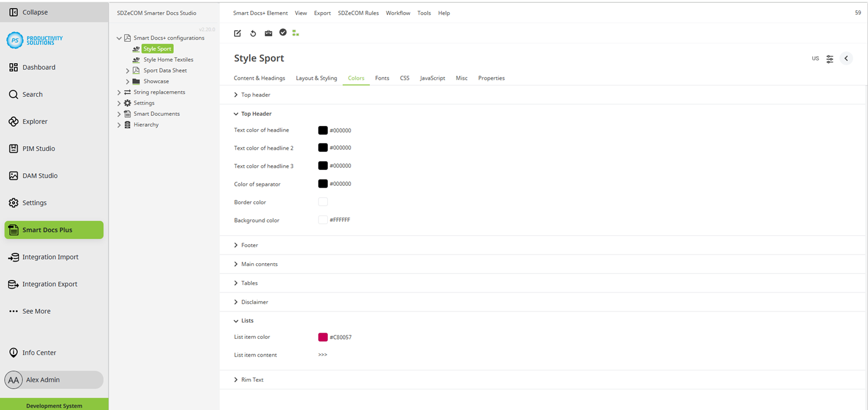Expand the Smart Documents node
The image size is (868, 410).
coord(119,114)
